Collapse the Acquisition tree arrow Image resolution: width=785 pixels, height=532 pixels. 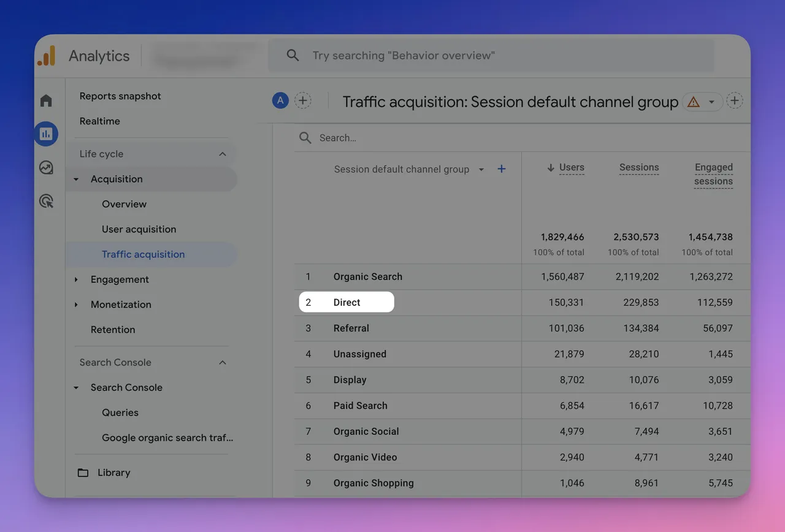click(77, 180)
